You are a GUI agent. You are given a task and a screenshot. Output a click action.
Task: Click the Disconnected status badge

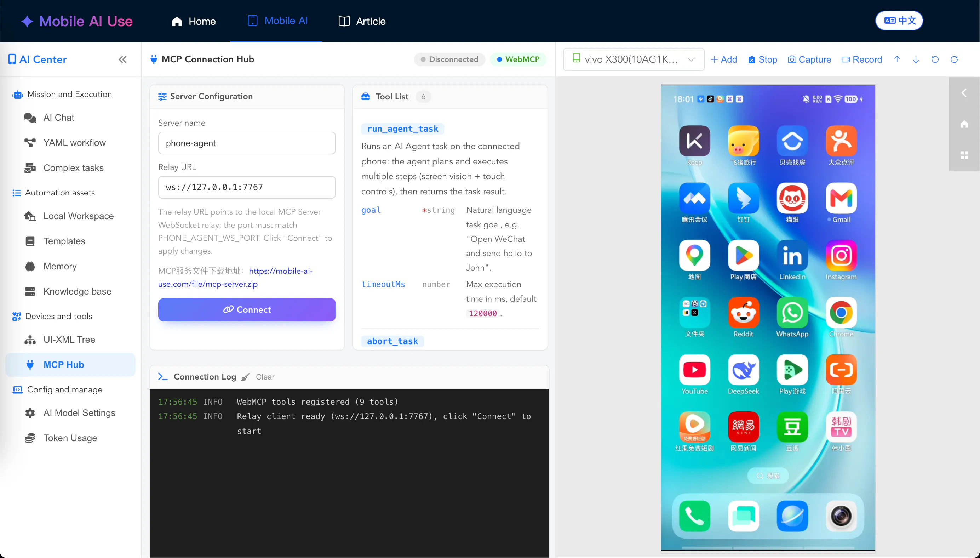pyautogui.click(x=449, y=59)
